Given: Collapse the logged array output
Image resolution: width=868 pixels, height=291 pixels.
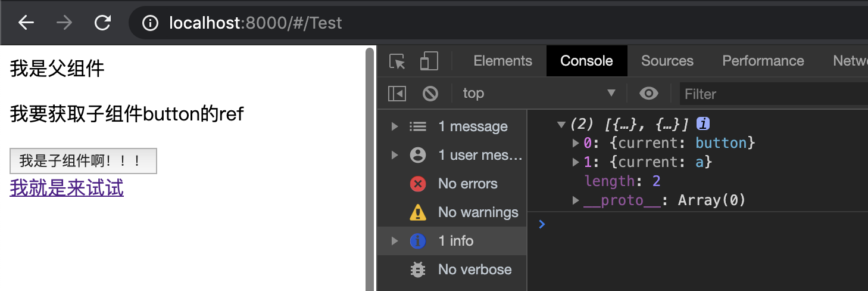Looking at the screenshot, I should click(560, 125).
